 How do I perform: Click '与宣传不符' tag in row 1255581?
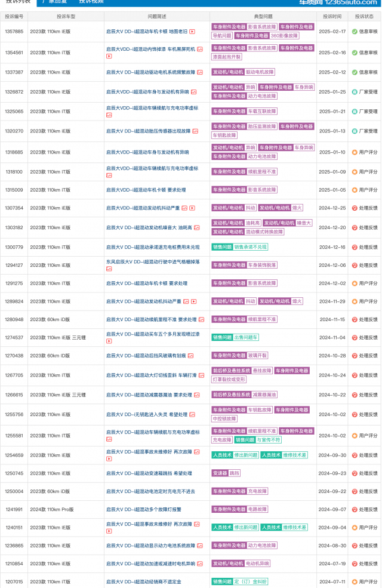click(269, 440)
